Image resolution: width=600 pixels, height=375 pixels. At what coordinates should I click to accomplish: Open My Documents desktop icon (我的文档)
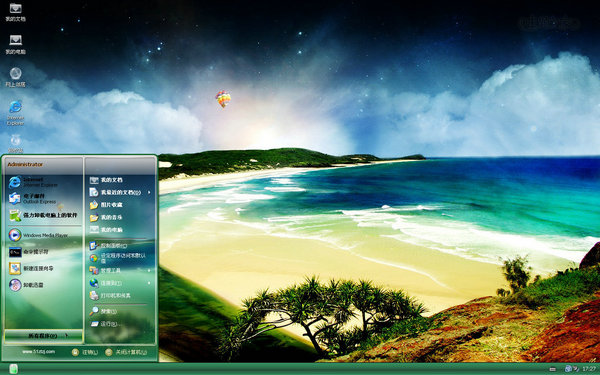(x=15, y=12)
